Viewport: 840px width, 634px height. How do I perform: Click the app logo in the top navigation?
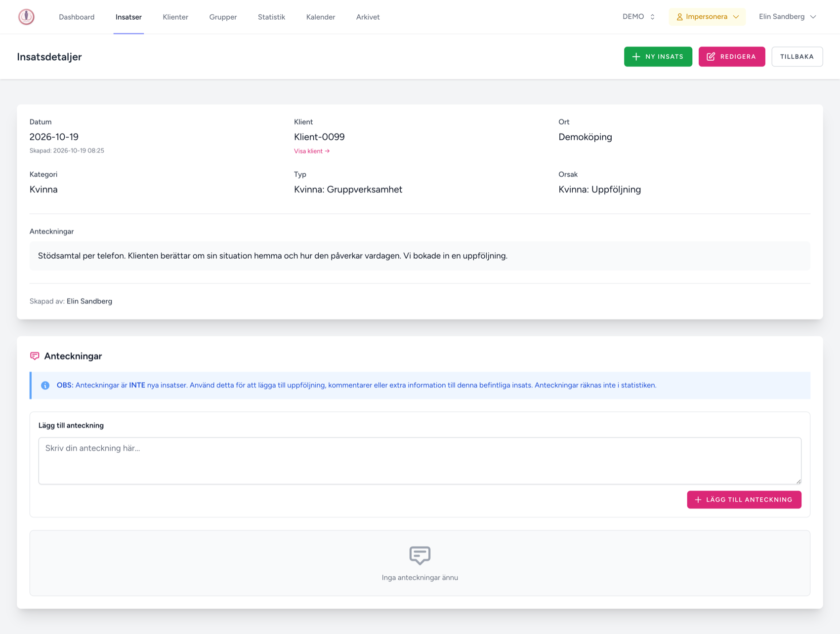click(26, 17)
